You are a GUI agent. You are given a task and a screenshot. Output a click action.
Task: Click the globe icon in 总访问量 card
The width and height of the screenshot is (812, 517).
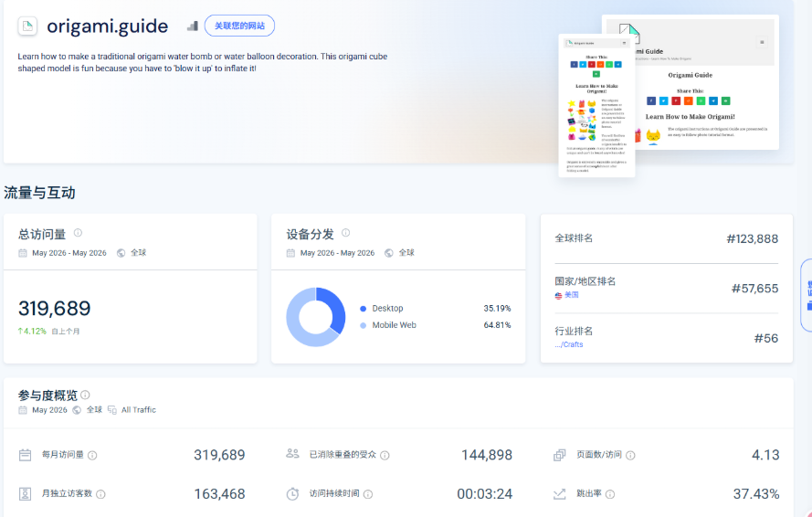pyautogui.click(x=121, y=253)
